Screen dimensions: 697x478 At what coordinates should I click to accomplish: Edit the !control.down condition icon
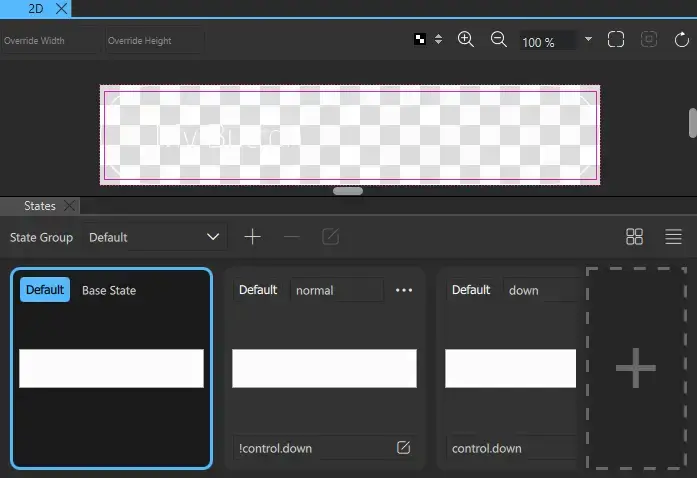point(403,447)
